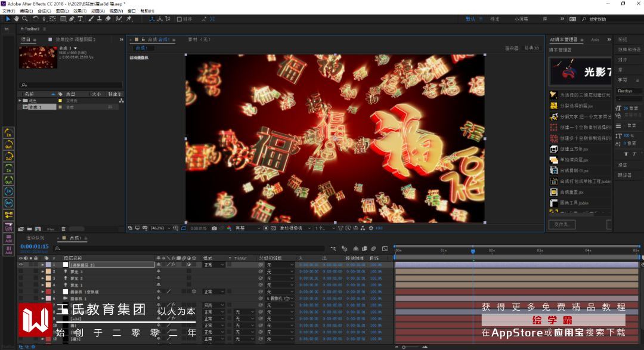Select the Zoom magnifier tool
The width and height of the screenshot is (644, 350).
click(x=25, y=18)
